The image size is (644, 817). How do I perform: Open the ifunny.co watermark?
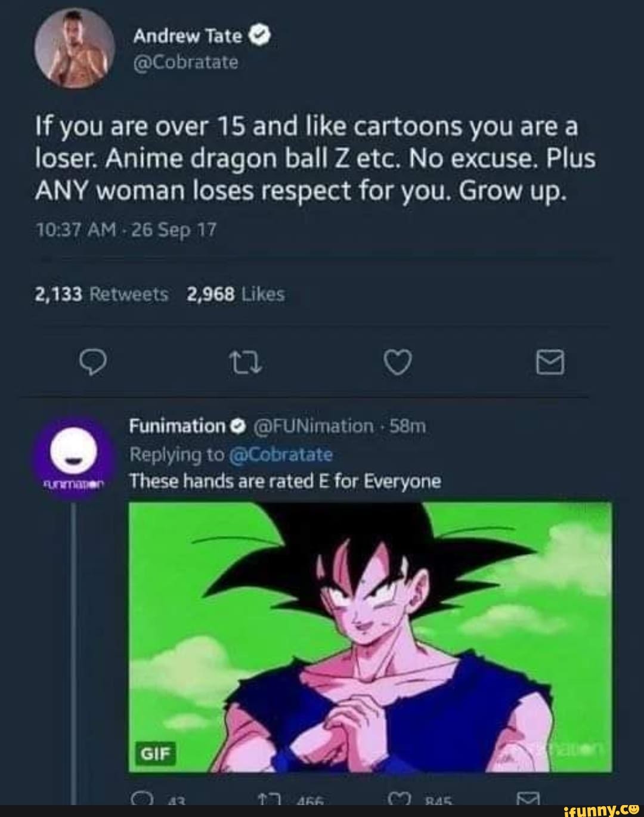tap(600, 810)
